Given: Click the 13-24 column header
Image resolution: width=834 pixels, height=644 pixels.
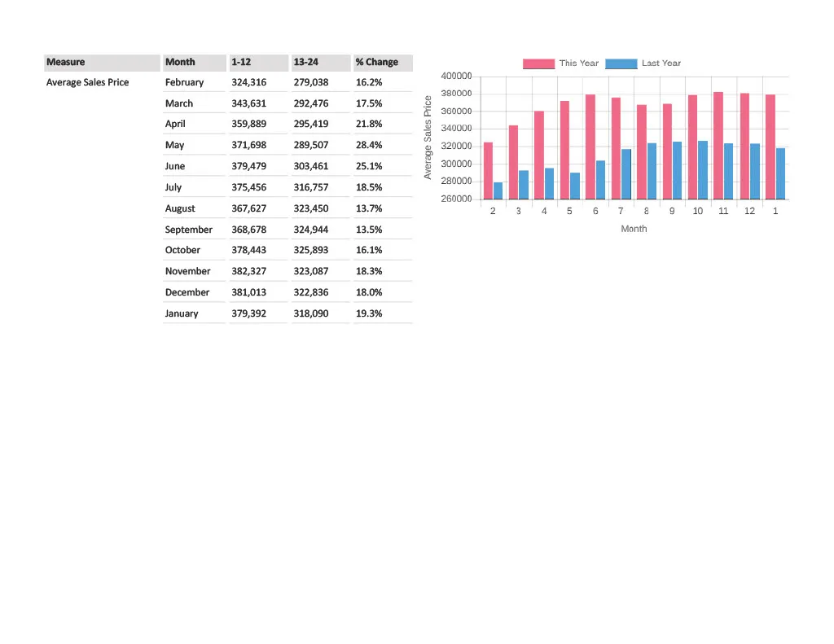Looking at the screenshot, I should pyautogui.click(x=321, y=62).
